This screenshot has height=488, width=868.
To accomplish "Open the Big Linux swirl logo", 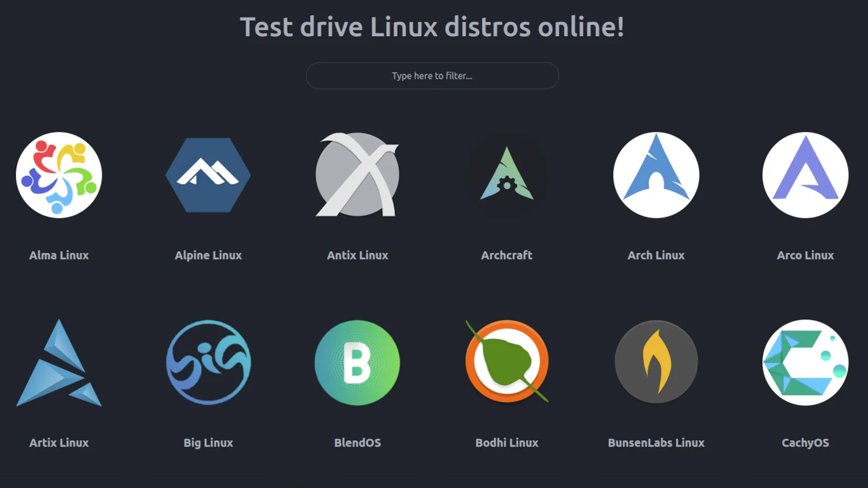I will tap(208, 362).
